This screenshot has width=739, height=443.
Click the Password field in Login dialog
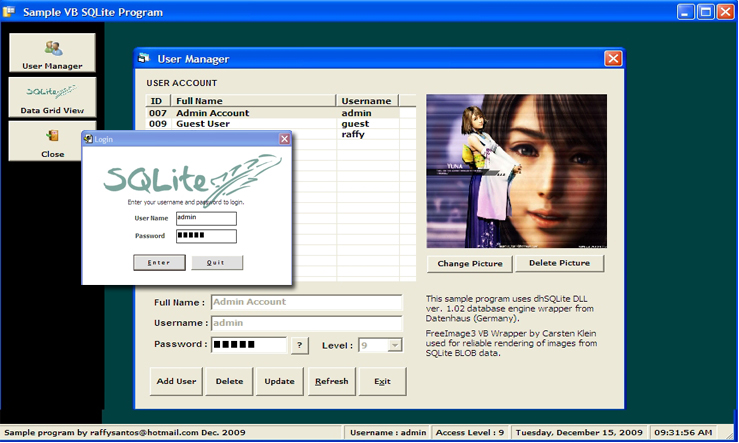pos(206,236)
